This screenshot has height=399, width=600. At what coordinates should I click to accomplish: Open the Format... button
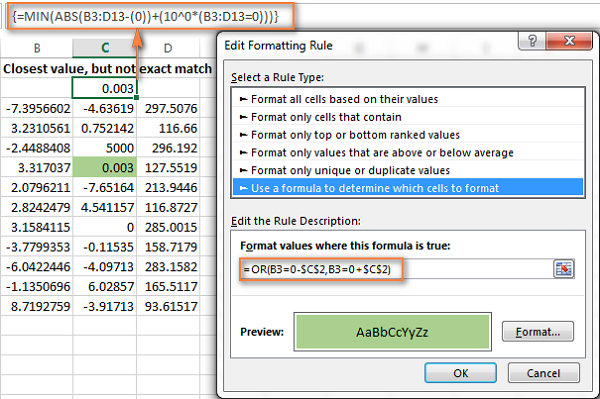coord(538,332)
